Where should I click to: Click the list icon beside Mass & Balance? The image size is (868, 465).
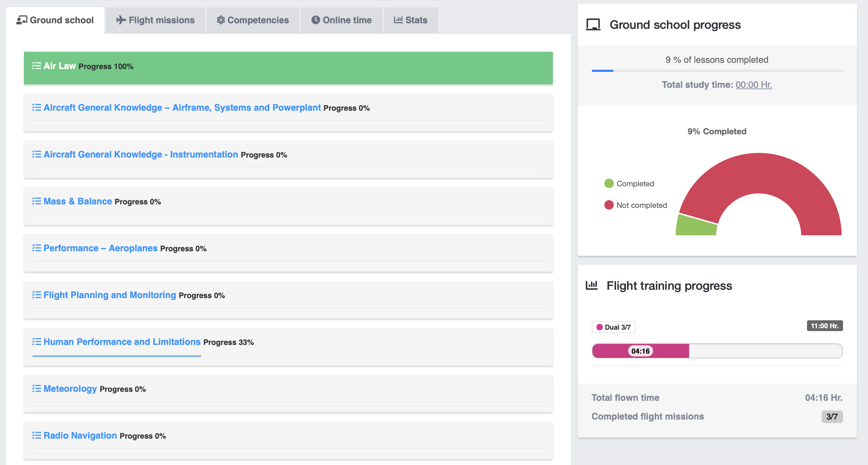coord(36,201)
